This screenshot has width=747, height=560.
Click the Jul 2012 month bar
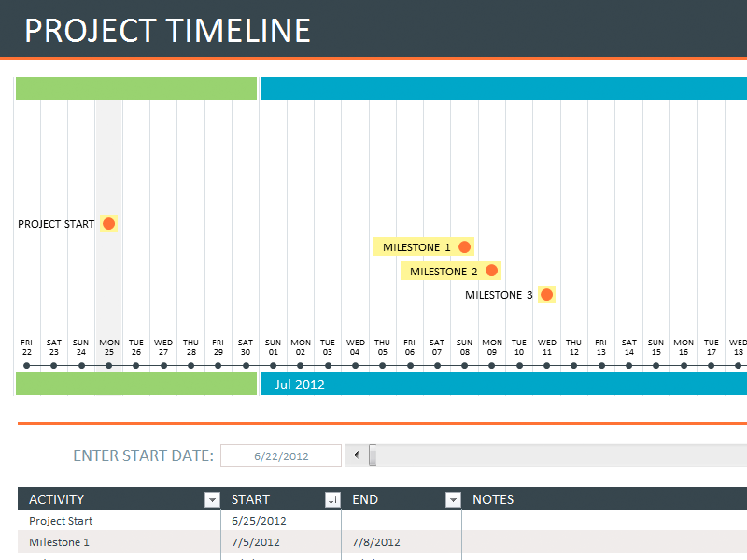click(x=504, y=384)
